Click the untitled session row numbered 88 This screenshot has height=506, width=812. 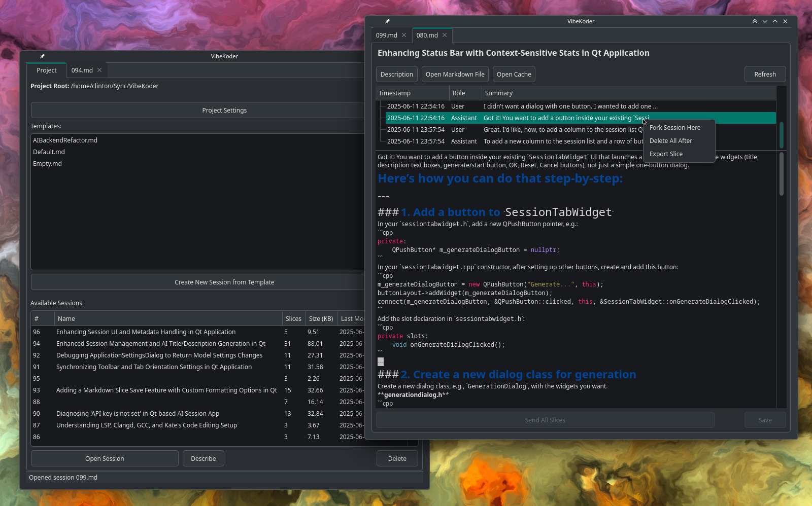click(198, 402)
